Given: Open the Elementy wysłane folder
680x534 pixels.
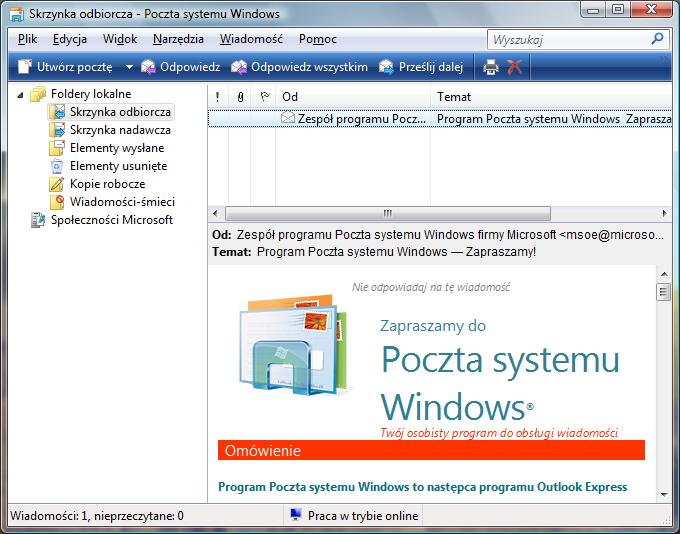Looking at the screenshot, I should [116, 148].
